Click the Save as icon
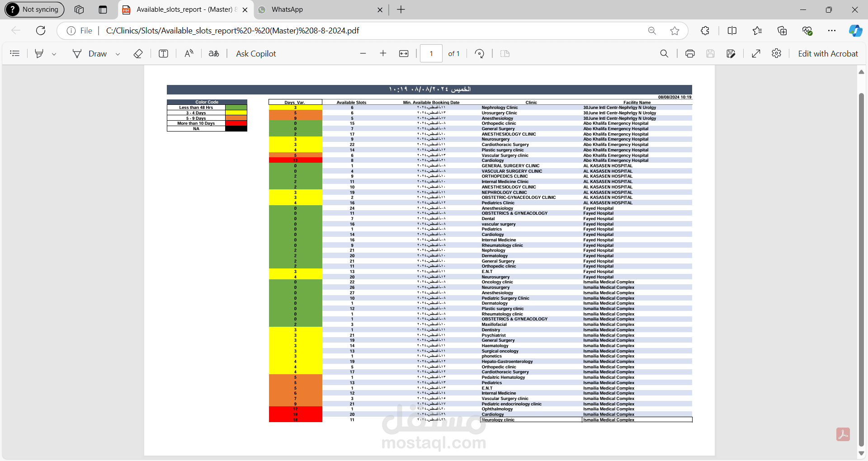868x461 pixels. 731,53
